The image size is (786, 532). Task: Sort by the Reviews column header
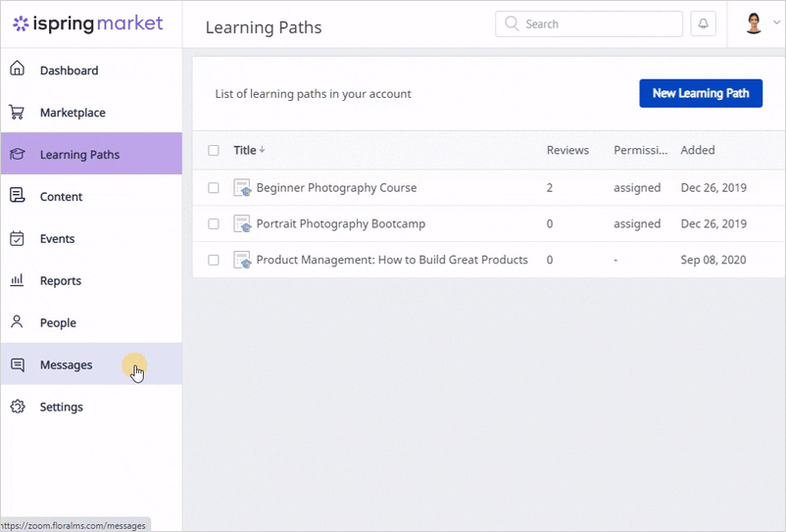pyautogui.click(x=567, y=150)
